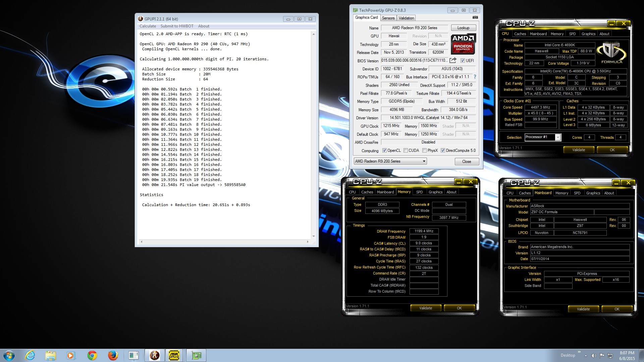Click the Start menu orb
644x362 pixels.
[x=9, y=355]
